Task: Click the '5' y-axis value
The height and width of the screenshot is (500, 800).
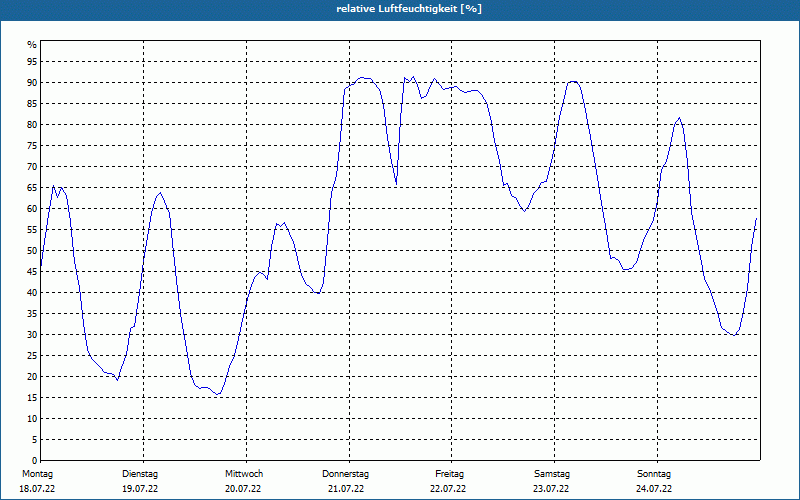Action: tap(34, 440)
